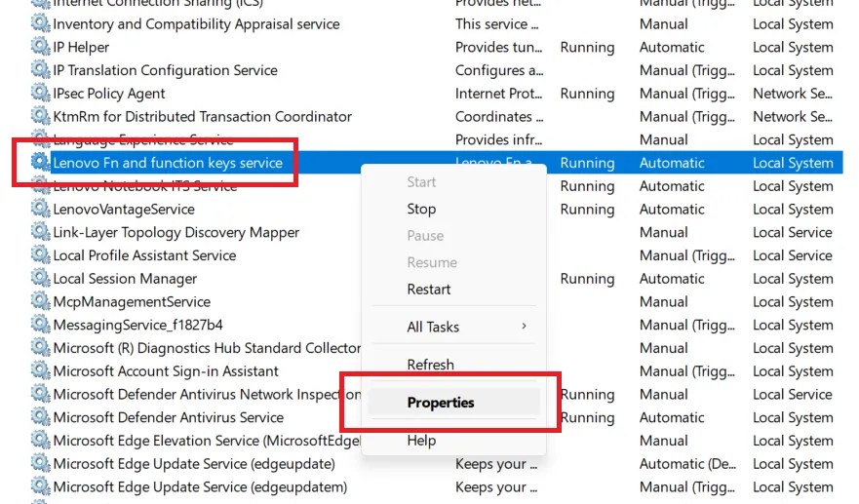Click 'Internet Prot...' description cell
Screen dimensions: 859x504
[x=498, y=94]
